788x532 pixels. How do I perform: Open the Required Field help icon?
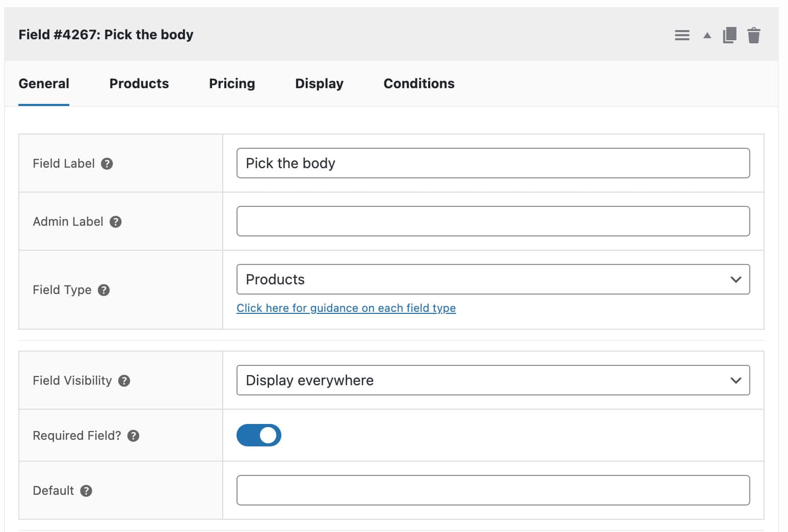[x=134, y=436]
